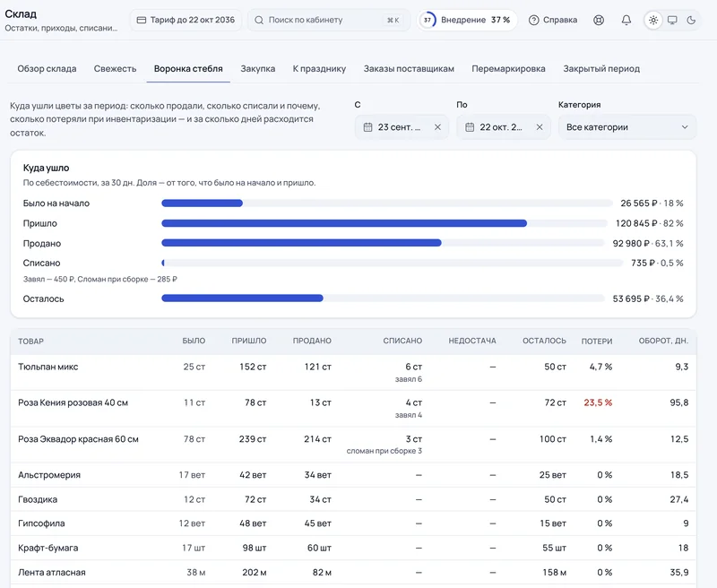This screenshot has width=717, height=588.
Task: Click the Справка help button
Action: pyautogui.click(x=553, y=20)
